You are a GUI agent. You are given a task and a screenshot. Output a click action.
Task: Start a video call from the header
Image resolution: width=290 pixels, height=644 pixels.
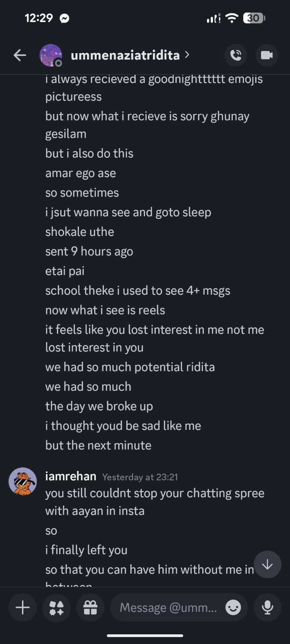[x=266, y=55]
